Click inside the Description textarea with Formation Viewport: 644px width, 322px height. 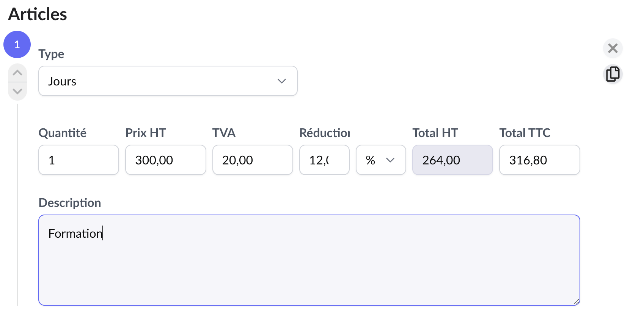tap(309, 260)
